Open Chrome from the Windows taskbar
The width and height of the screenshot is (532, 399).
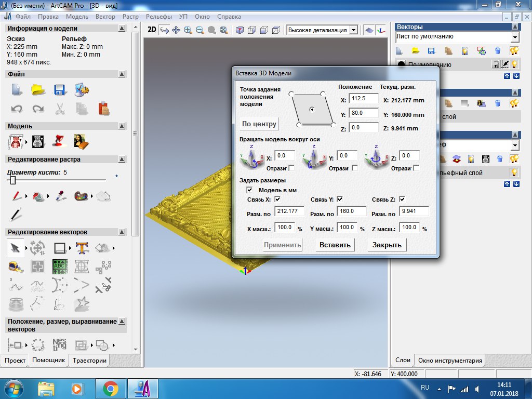pyautogui.click(x=110, y=389)
